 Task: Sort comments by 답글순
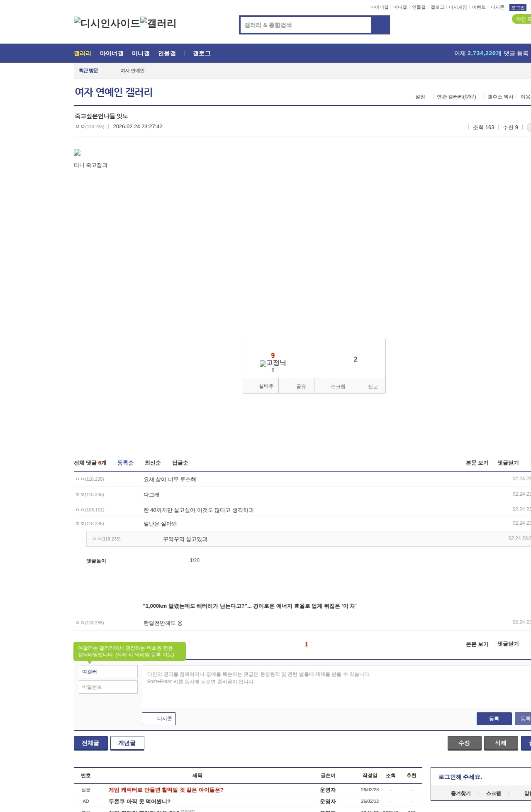coord(180,463)
